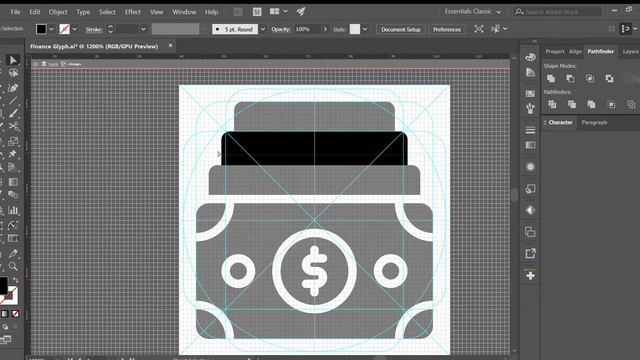Switch to the Properties tab
Viewport: 640px width, 360px height.
(555, 51)
